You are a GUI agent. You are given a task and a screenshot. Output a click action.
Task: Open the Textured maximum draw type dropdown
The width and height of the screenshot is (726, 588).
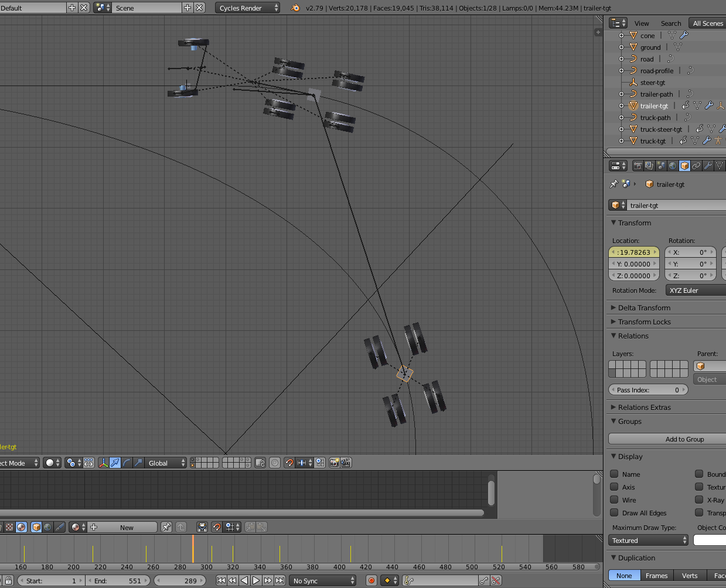(649, 541)
